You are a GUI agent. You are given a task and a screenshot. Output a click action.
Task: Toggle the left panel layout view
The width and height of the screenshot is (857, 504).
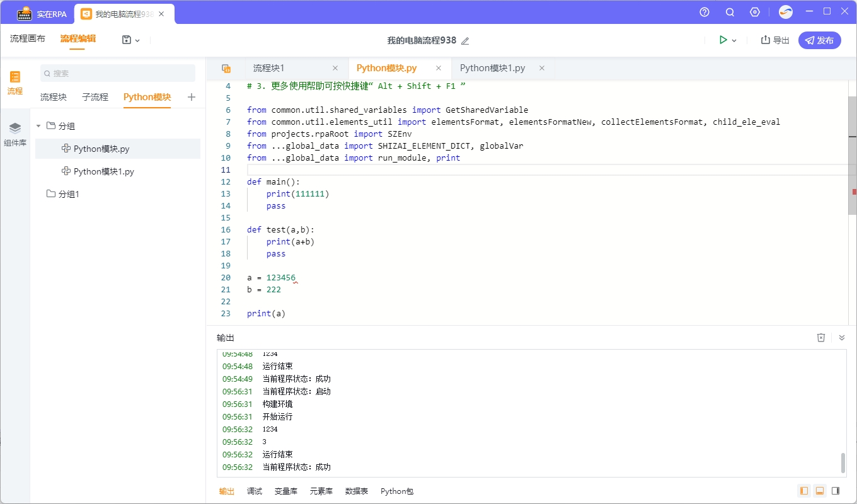click(803, 491)
